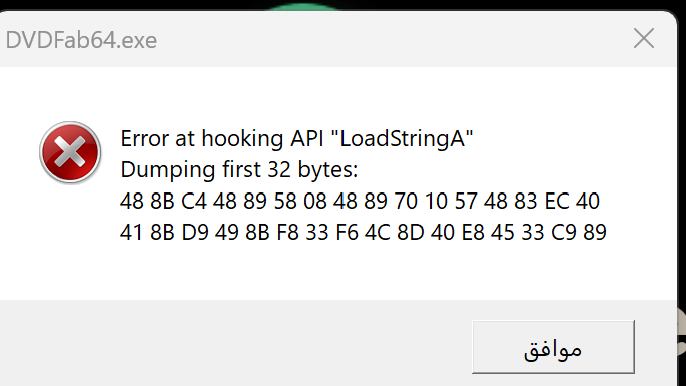Click the red error icon
The height and width of the screenshot is (386, 686).
70,152
